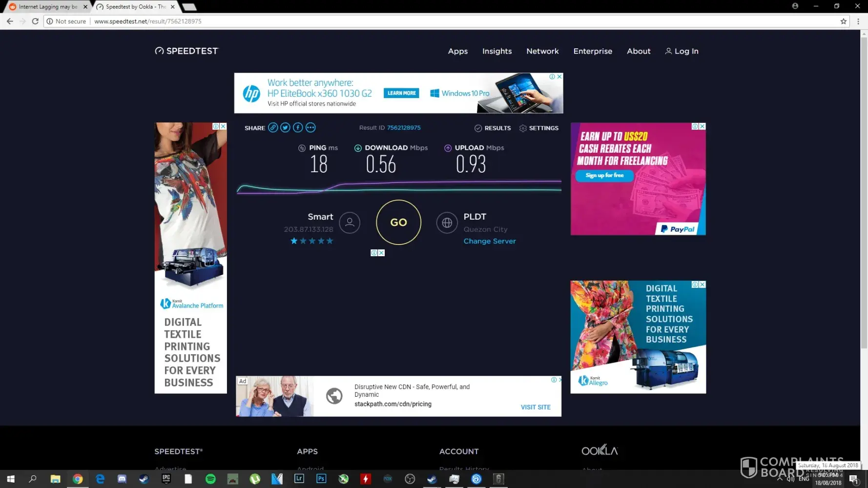Screen dimensions: 868x488
Task: Open Spotify from the taskbar
Action: (x=210, y=479)
